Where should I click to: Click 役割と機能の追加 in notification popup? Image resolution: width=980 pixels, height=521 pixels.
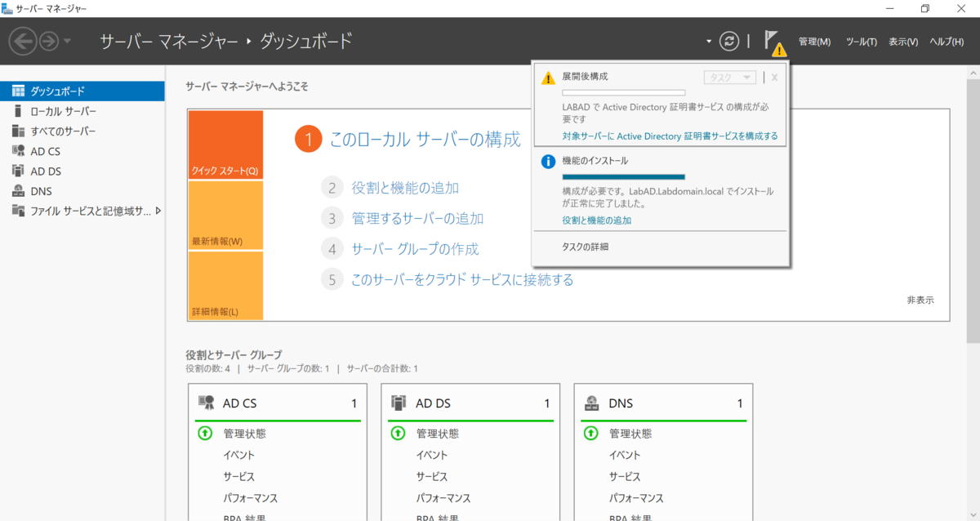(596, 220)
